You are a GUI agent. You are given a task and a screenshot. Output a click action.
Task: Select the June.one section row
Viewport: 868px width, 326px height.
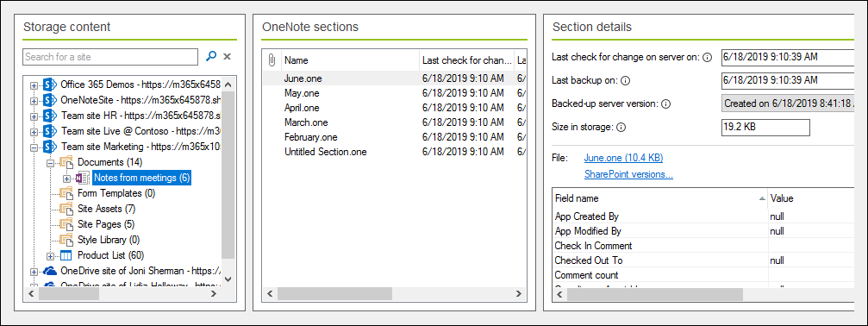pyautogui.click(x=395, y=78)
